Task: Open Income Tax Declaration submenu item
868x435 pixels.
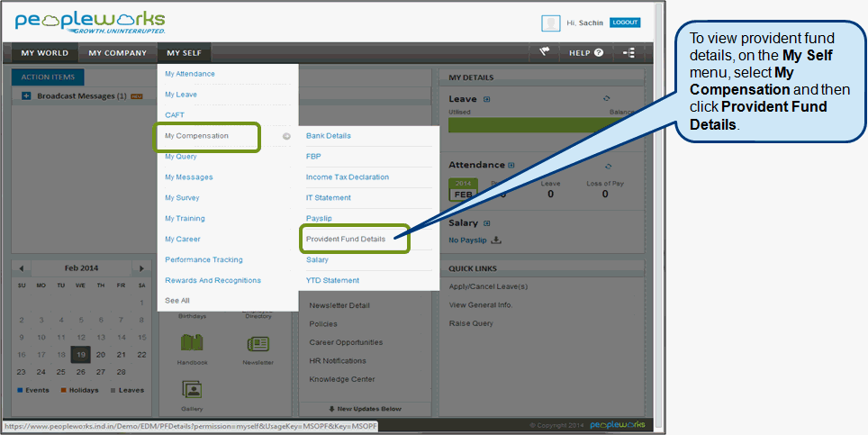Action: coord(348,177)
